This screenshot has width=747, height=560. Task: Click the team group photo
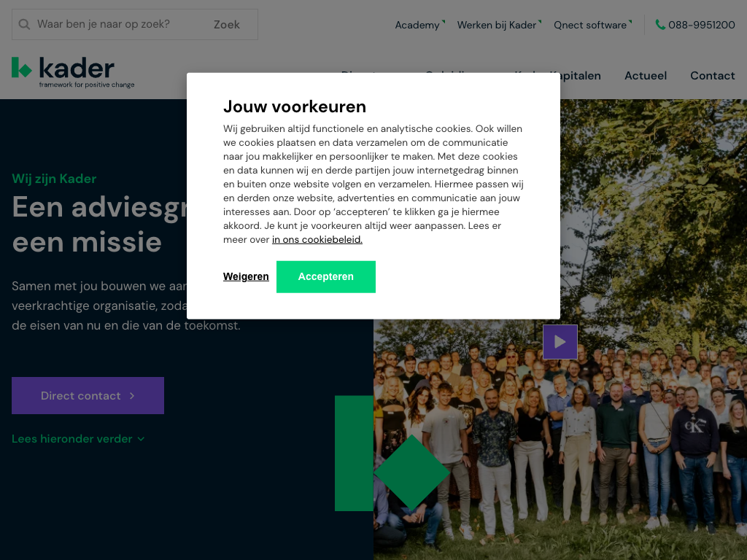tap(560, 438)
